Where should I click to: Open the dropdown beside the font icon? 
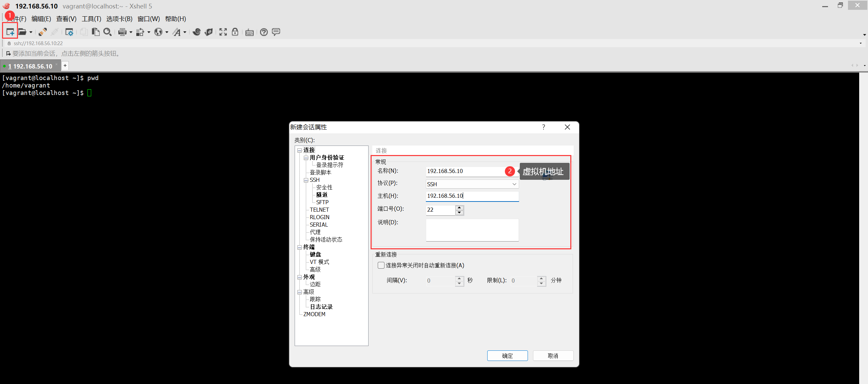click(185, 32)
